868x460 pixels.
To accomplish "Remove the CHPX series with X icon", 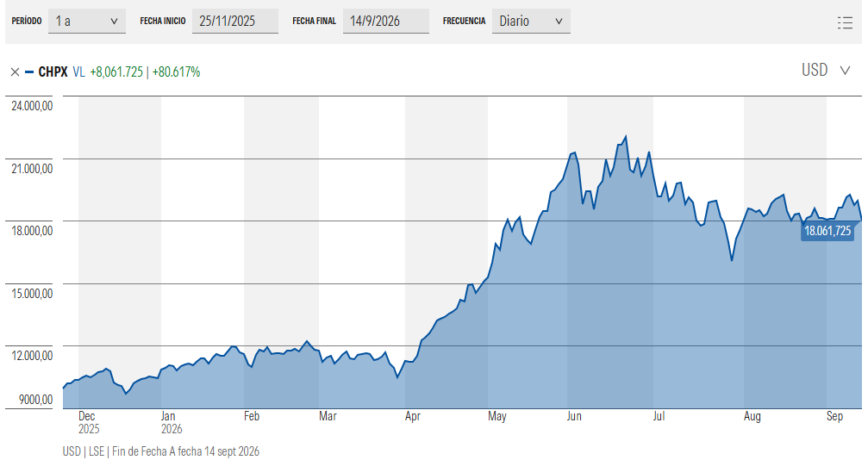I will pos(15,72).
